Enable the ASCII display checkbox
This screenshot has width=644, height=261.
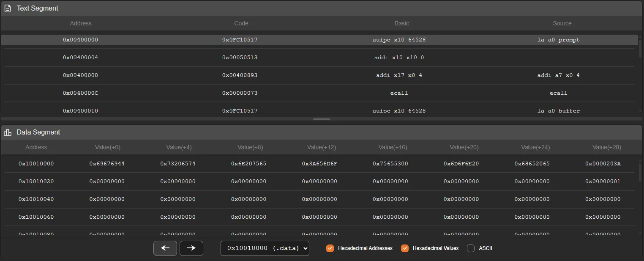(x=471, y=248)
